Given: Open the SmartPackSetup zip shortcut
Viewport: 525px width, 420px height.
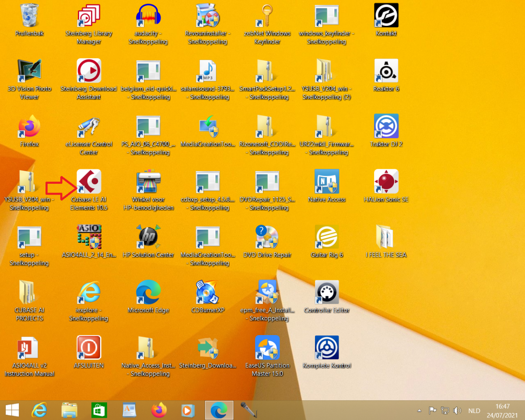Looking at the screenshot, I should (267, 71).
